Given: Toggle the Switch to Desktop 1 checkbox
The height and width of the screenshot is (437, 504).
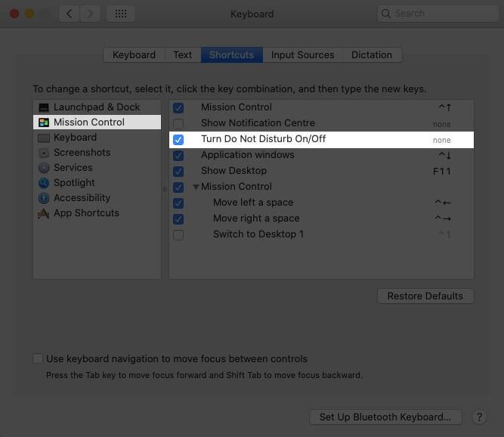Looking at the screenshot, I should (178, 234).
